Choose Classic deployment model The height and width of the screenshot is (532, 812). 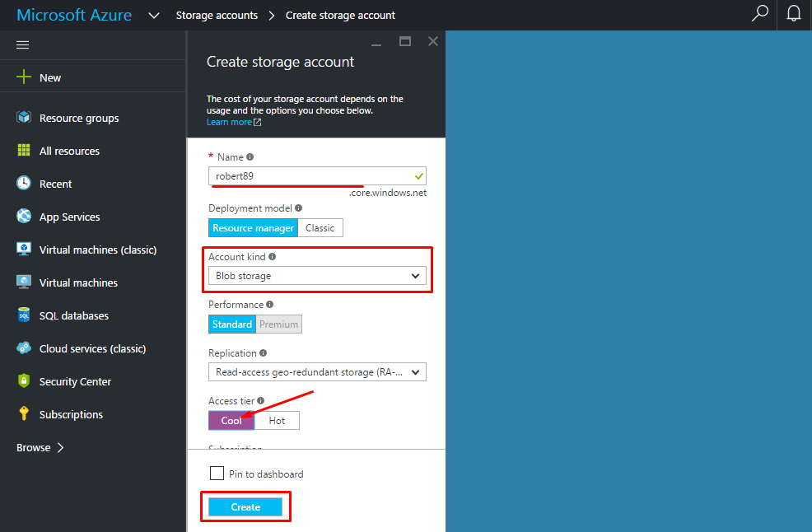320,228
